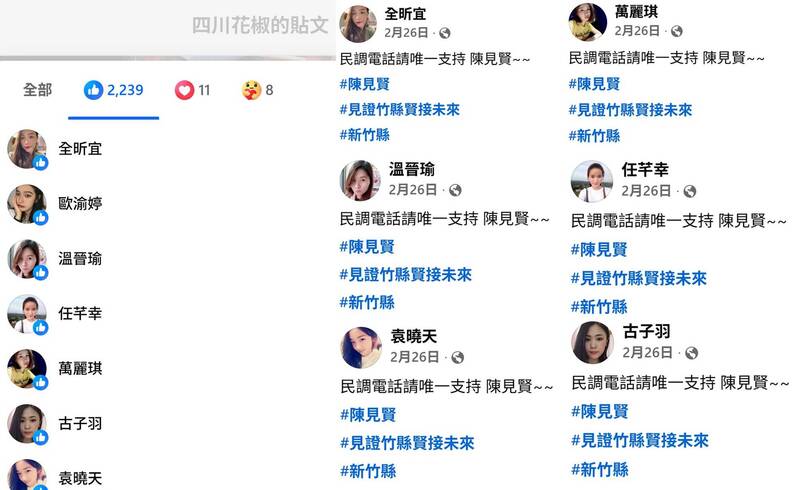Image resolution: width=800 pixels, height=490 pixels.
Task: Open 全昕宜's profile from the reactions list
Action: point(80,149)
